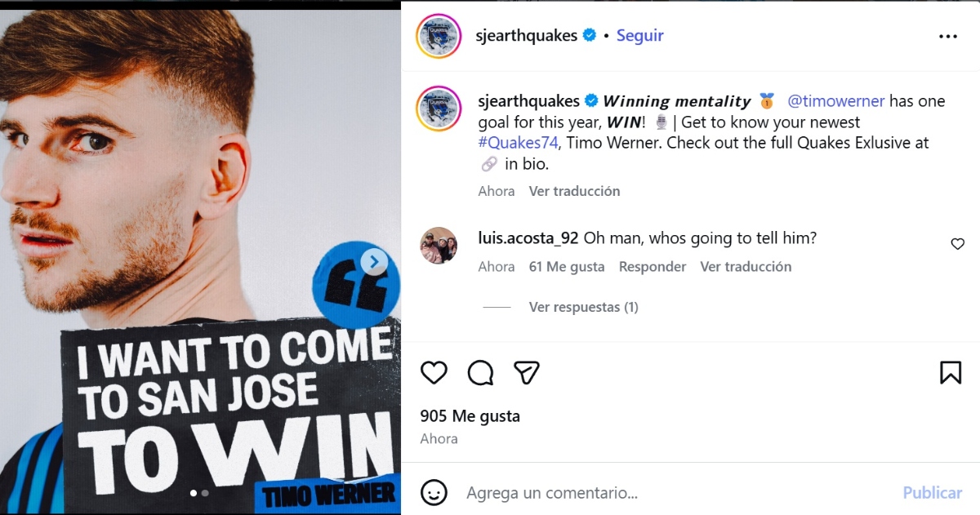Open the emoji picker smiley icon
Viewport: 980px width, 515px height.
pos(434,492)
